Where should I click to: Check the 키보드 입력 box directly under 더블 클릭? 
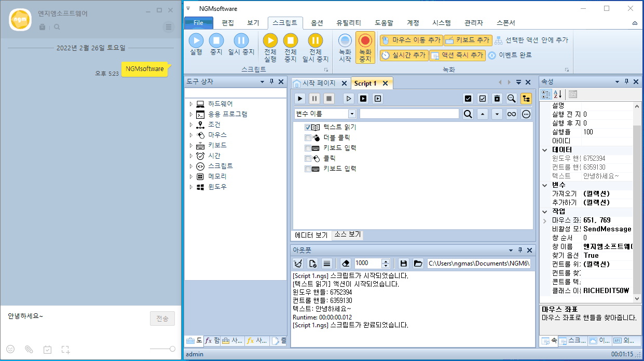pyautogui.click(x=308, y=148)
